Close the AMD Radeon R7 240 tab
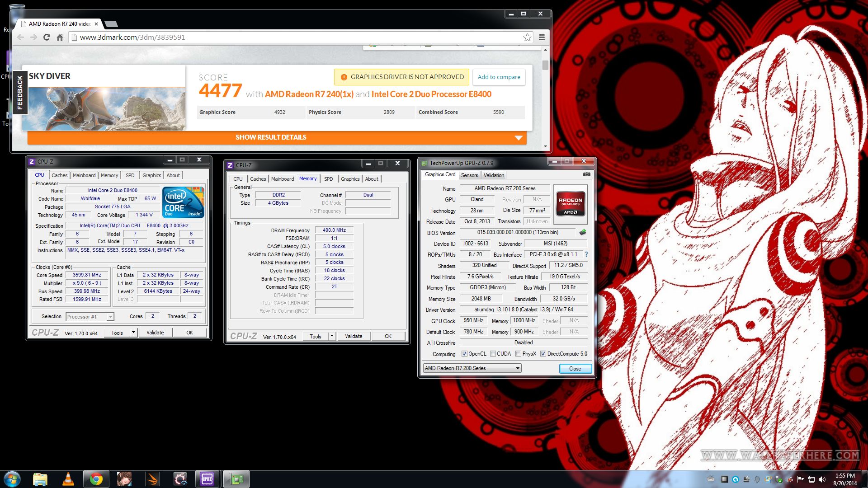Image resolution: width=868 pixels, height=488 pixels. point(96,24)
